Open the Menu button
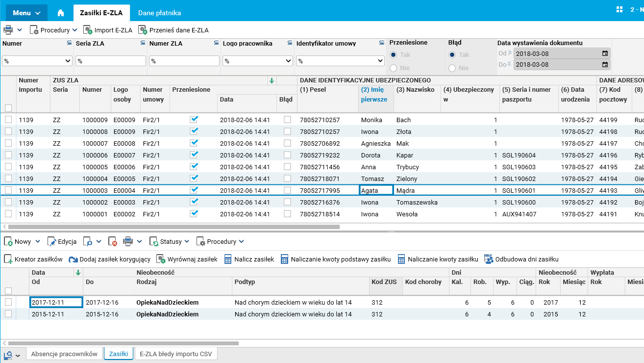This screenshot has height=363, width=644. [26, 13]
